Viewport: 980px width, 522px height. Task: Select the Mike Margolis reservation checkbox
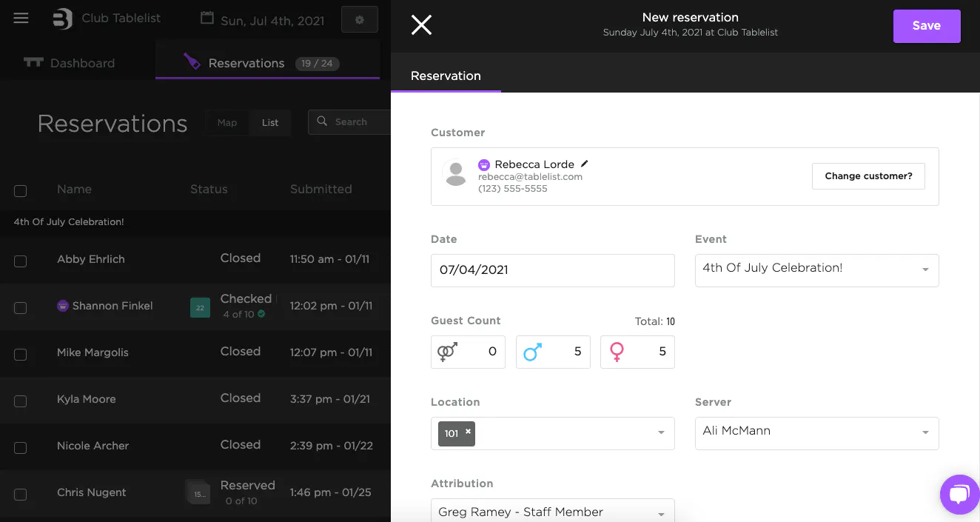21,354
